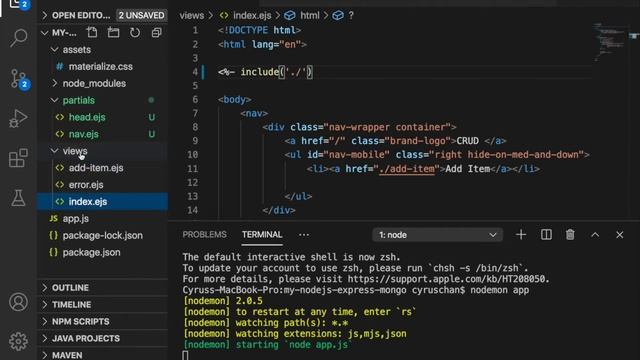Kill terminal with trash icon
Screen dimensions: 640x360
(x=570, y=235)
